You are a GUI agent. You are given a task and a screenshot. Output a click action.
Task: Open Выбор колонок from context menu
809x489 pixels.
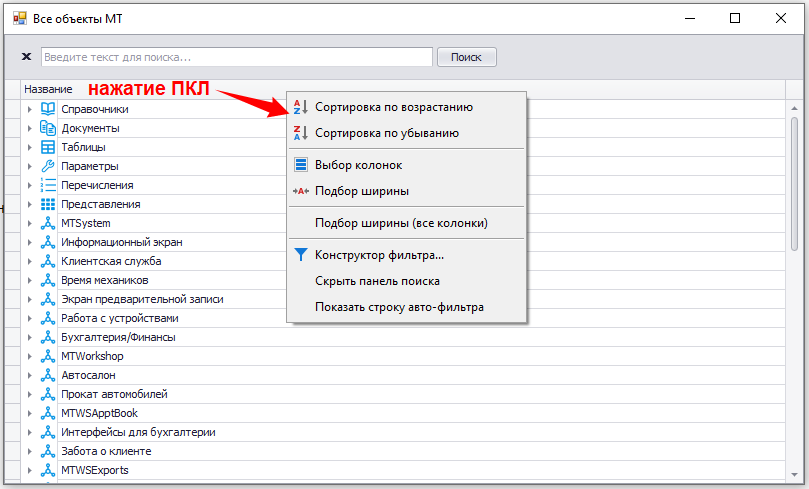click(358, 165)
